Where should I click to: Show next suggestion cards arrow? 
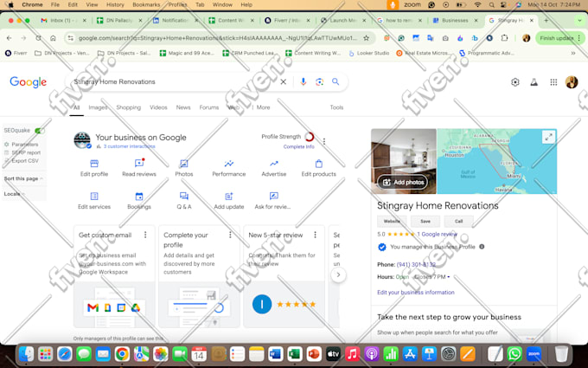tap(338, 274)
